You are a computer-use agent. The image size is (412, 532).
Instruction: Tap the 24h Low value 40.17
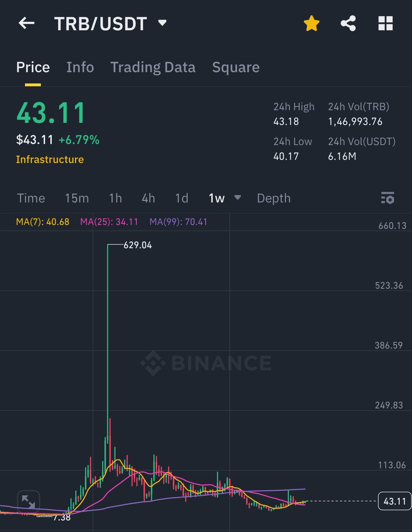(x=286, y=156)
